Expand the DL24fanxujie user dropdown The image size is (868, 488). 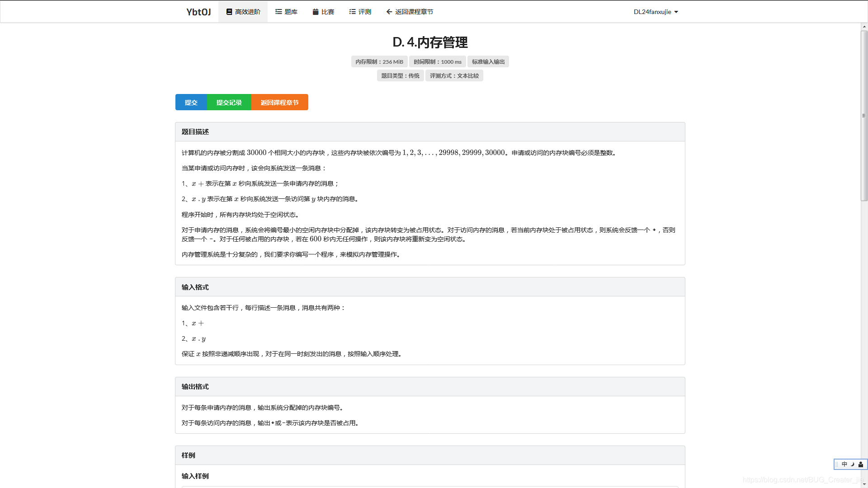[656, 12]
